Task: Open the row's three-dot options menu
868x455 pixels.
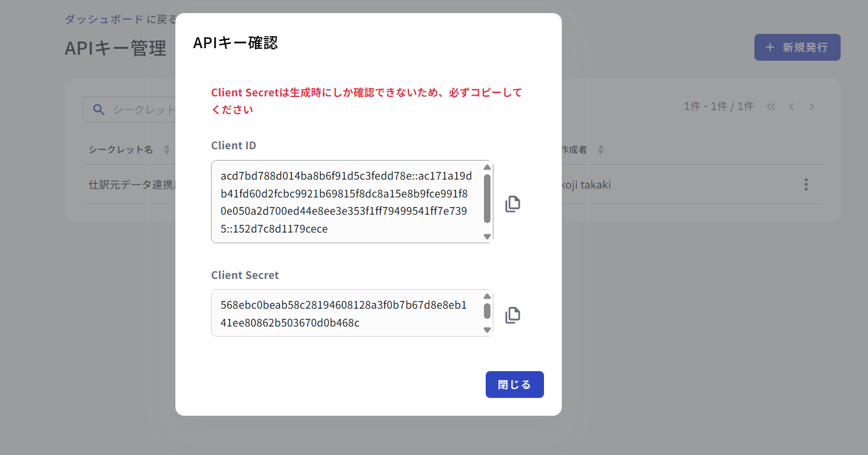Action: point(806,184)
